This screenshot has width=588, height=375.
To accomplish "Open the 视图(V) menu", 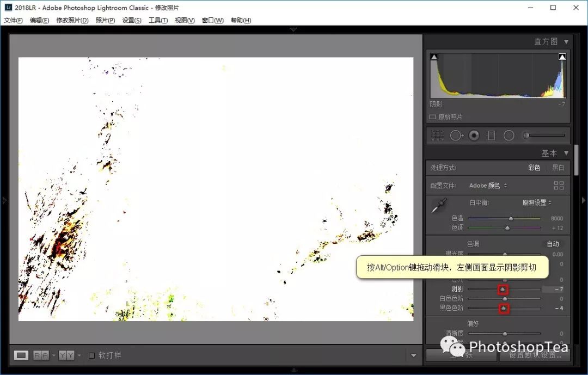I will 185,20.
